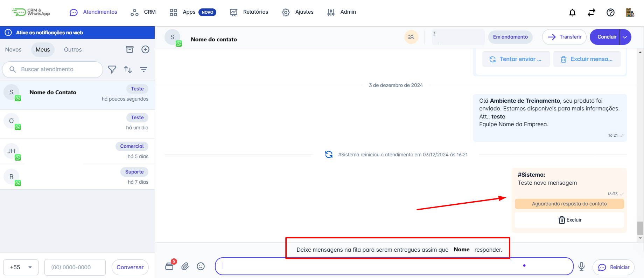Open the +55 country code dropdown
The height and width of the screenshot is (278, 644).
point(21,267)
